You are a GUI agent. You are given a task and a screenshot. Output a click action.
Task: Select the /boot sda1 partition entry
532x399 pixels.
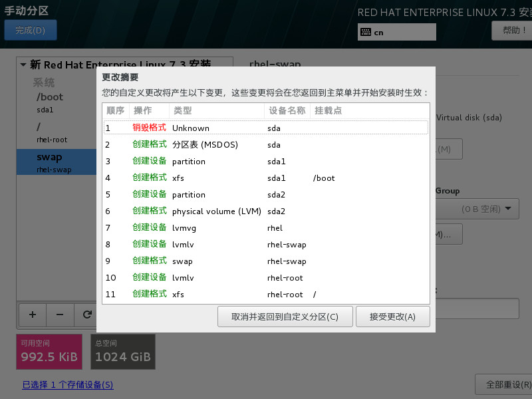pos(57,102)
